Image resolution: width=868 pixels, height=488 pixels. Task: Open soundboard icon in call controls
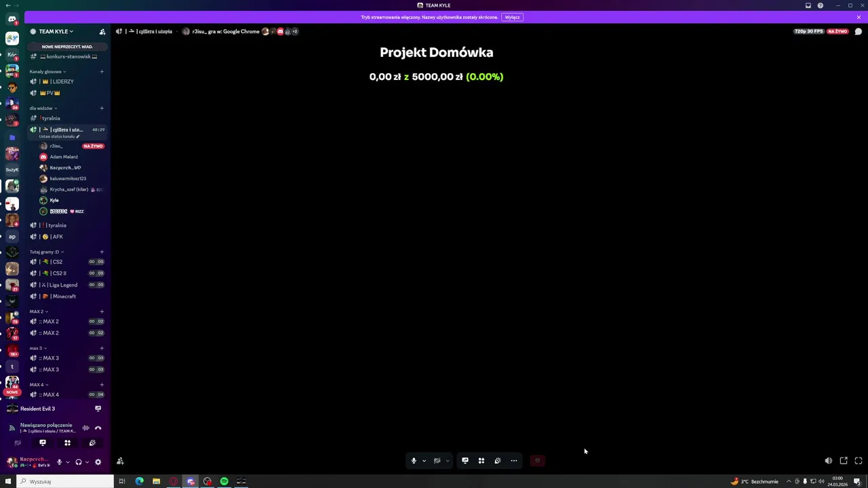[x=498, y=461]
